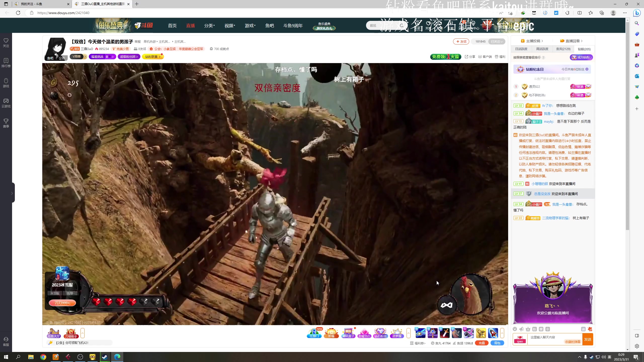The height and width of the screenshot is (362, 644).
Task: Open the 关注 (Follow) sidebar icon
Action: click(x=6, y=42)
